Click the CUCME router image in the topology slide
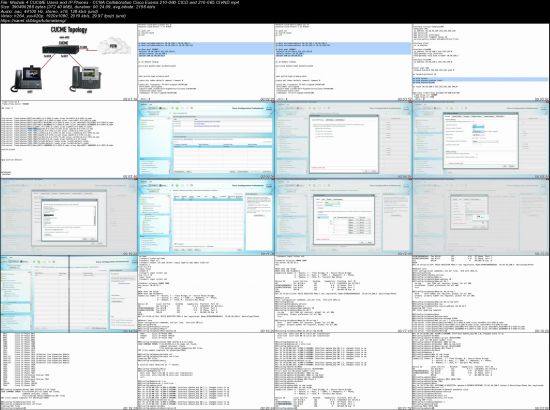Image resolution: width=550 pixels, height=410 pixels. point(60,49)
